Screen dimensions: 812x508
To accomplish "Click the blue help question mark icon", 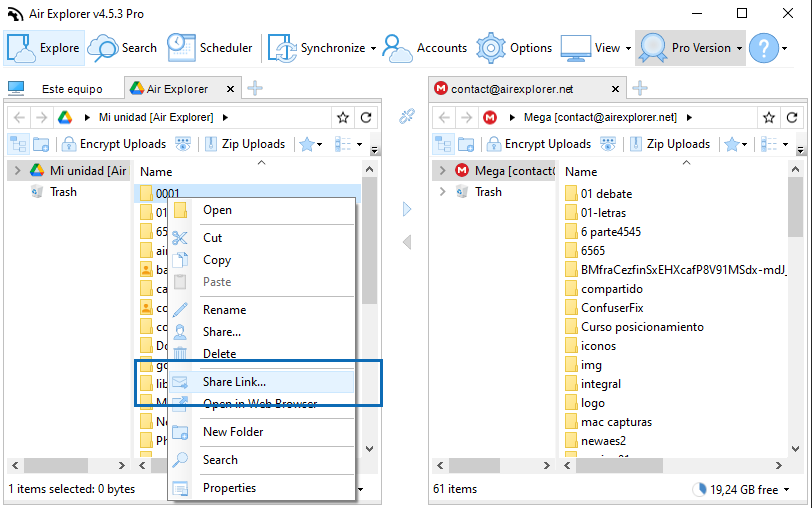I will 764,48.
